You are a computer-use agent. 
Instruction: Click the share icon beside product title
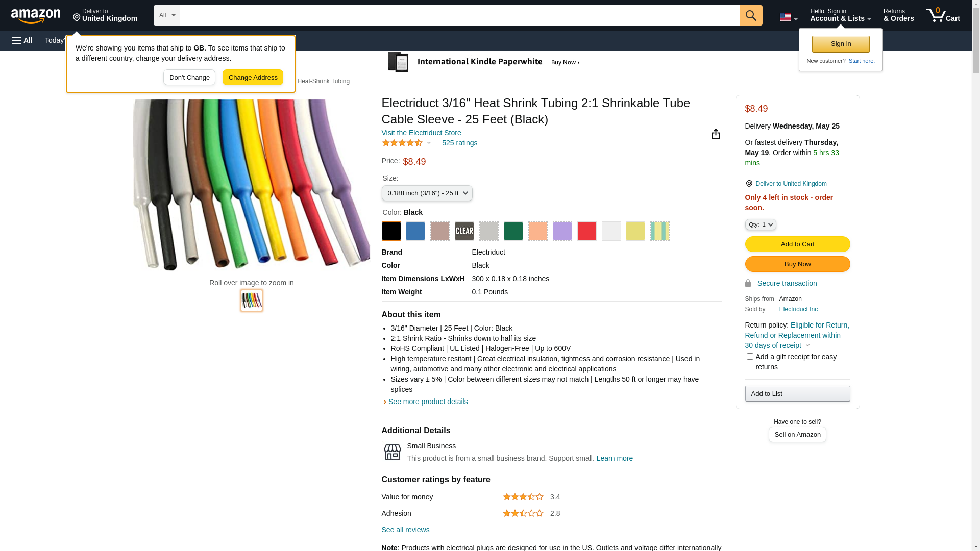coord(716,134)
